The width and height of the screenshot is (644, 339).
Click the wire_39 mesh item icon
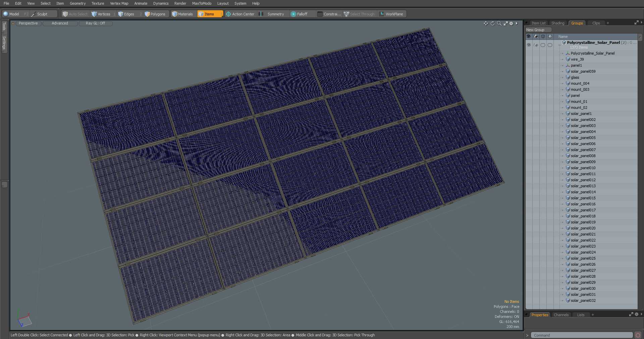(x=568, y=59)
